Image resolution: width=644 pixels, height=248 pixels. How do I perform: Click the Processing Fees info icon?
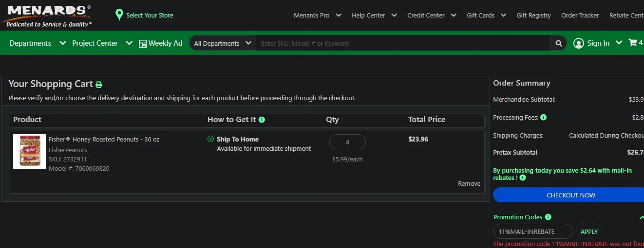click(x=543, y=117)
